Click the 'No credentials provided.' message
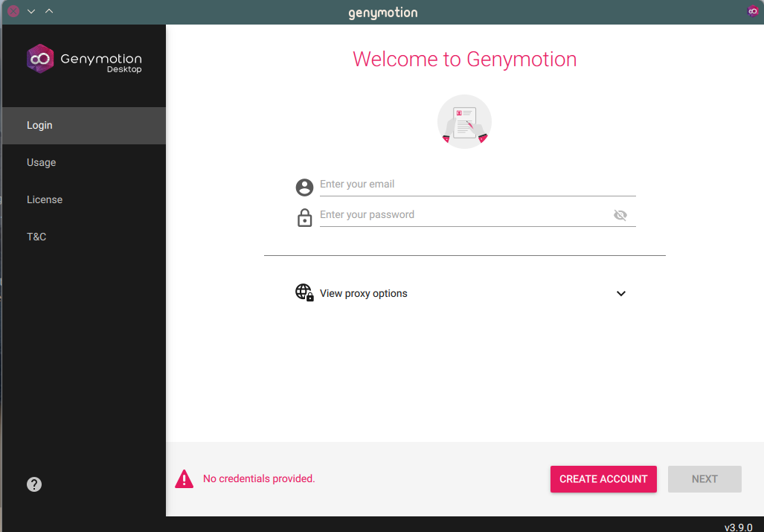This screenshot has height=532, width=764. [x=259, y=479]
